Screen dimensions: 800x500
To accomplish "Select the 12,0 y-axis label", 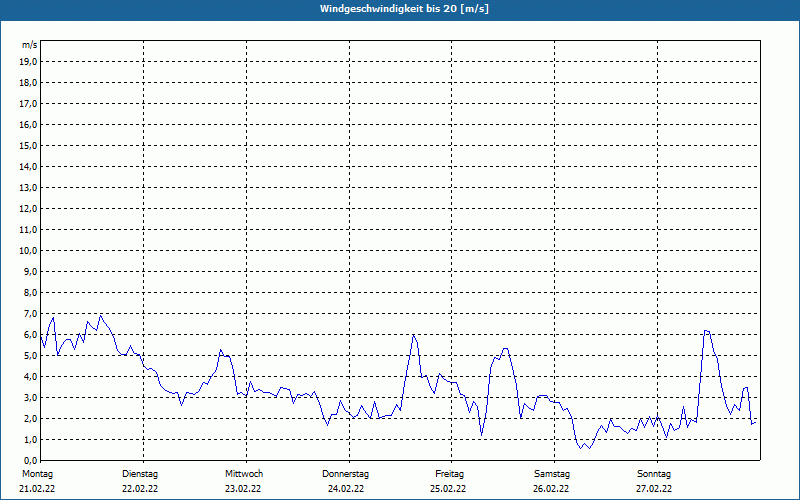I will click(x=28, y=208).
